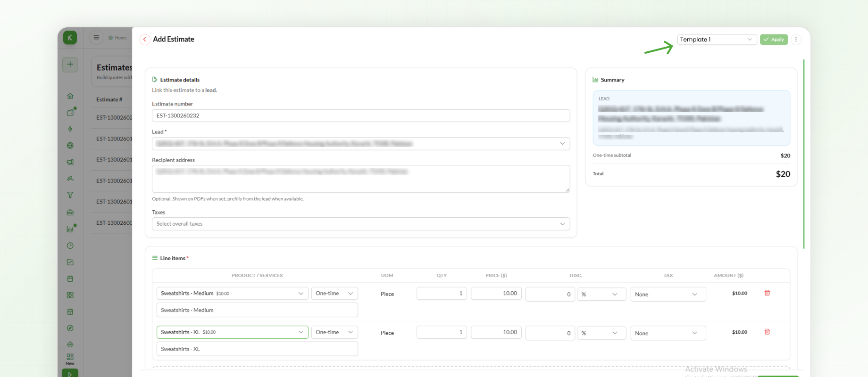Open the Select overall taxes dropdown
868x377 pixels.
pyautogui.click(x=361, y=224)
